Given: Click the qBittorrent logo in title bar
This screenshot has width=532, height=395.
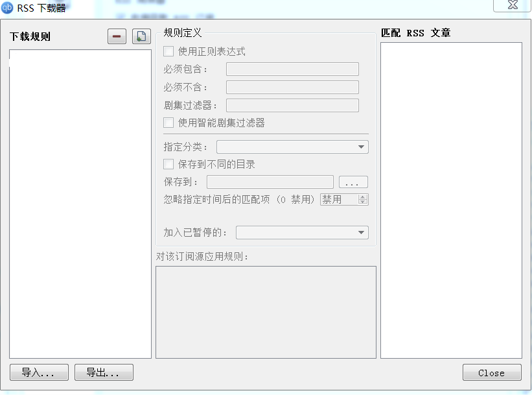Looking at the screenshot, I should (x=7, y=8).
